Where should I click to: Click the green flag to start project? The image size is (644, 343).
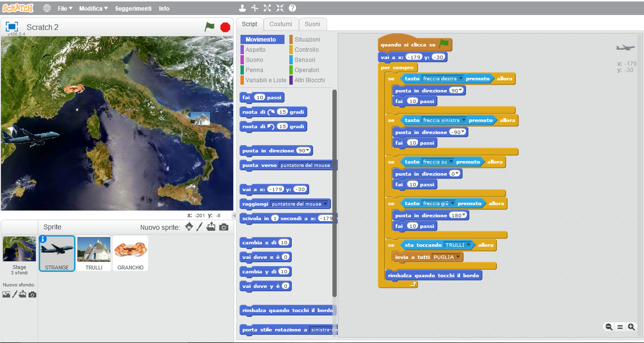click(x=210, y=27)
